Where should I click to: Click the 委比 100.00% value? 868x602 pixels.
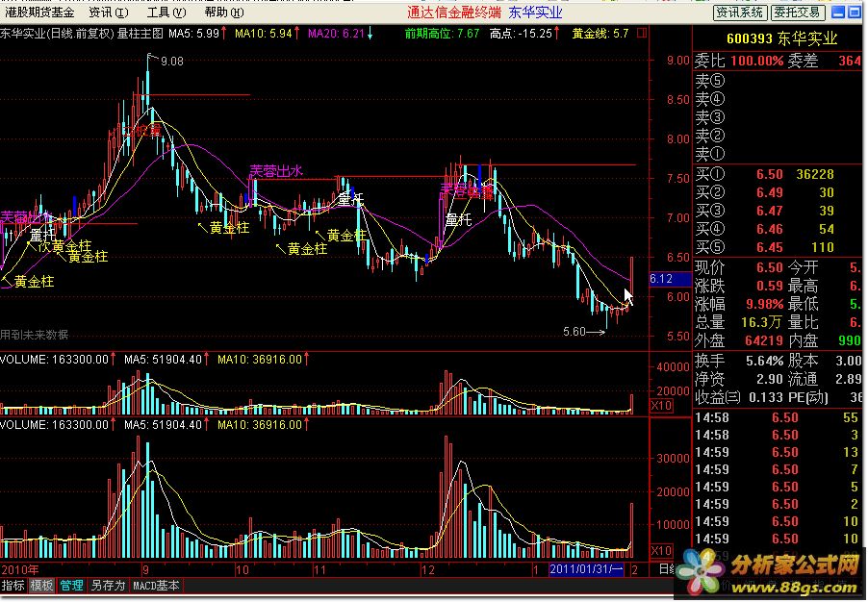(x=757, y=61)
